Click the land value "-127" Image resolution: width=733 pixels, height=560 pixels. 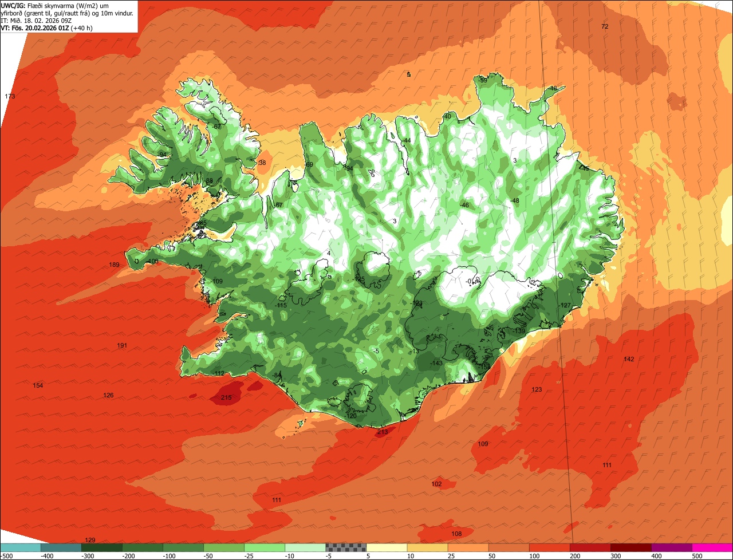tap(565, 305)
